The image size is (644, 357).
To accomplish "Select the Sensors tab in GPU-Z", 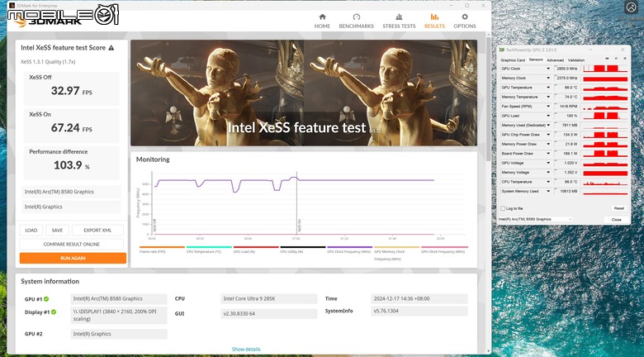I will [536, 59].
